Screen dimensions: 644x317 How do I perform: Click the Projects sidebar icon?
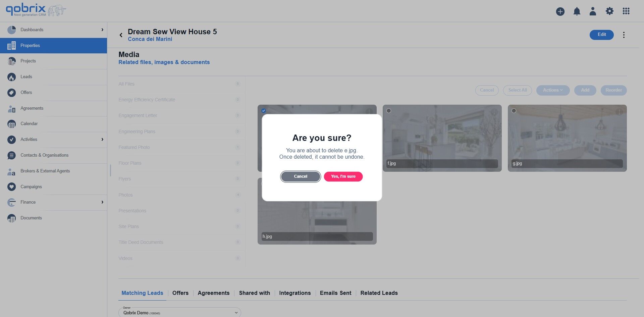[x=11, y=61]
